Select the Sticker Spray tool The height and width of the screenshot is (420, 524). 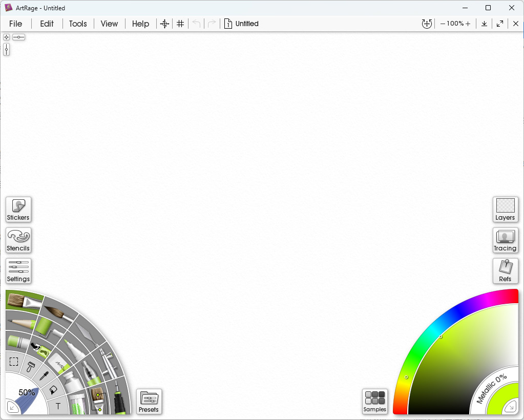[x=41, y=350]
